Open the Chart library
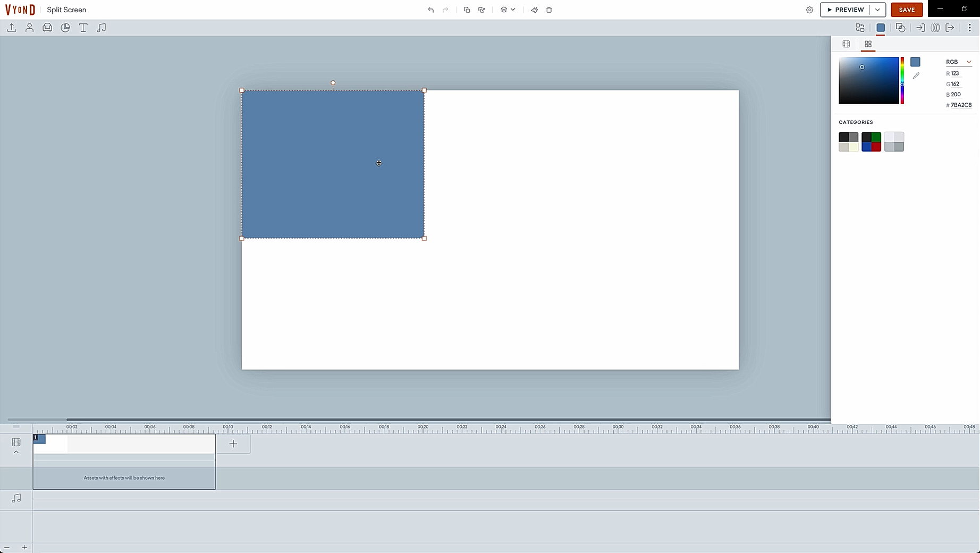This screenshot has height=553, width=980. [x=65, y=28]
